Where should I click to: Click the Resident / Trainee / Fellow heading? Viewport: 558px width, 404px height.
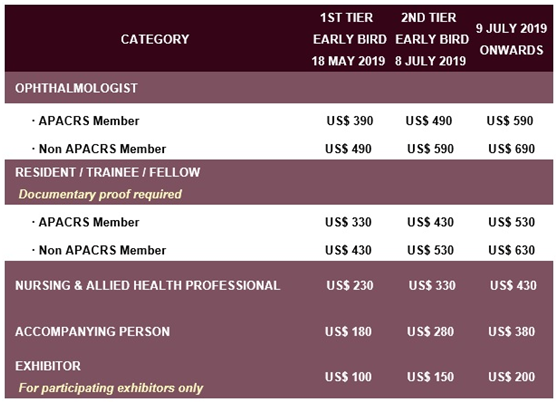click(107, 172)
